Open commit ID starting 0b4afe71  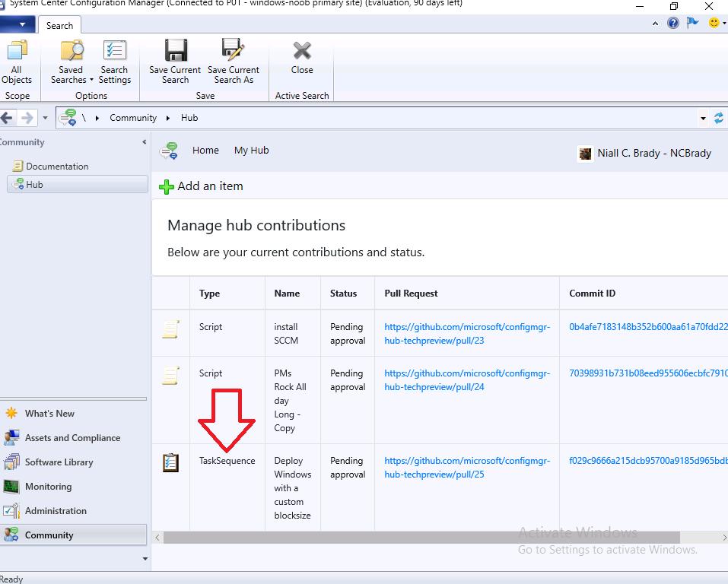[648, 327]
